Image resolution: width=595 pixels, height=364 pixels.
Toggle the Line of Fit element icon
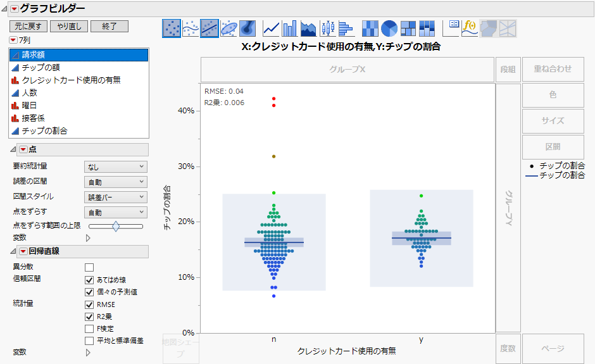pos(210,28)
